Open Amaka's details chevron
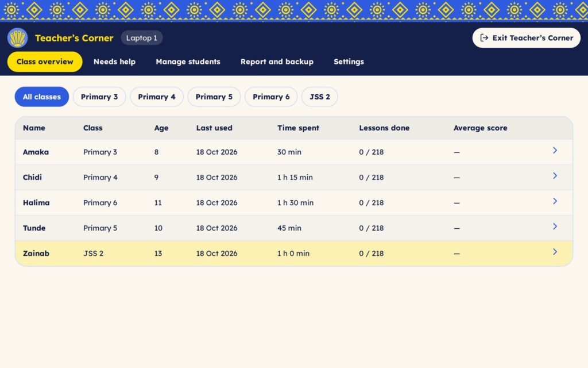588x368 pixels. pos(555,151)
